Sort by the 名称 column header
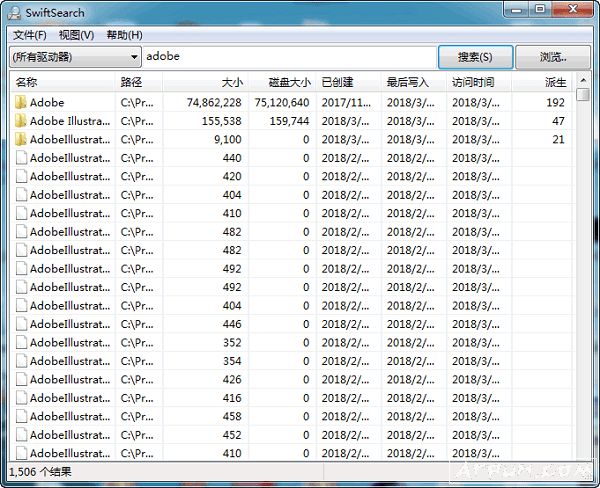Viewport: 600px width, 488px height. (x=63, y=82)
